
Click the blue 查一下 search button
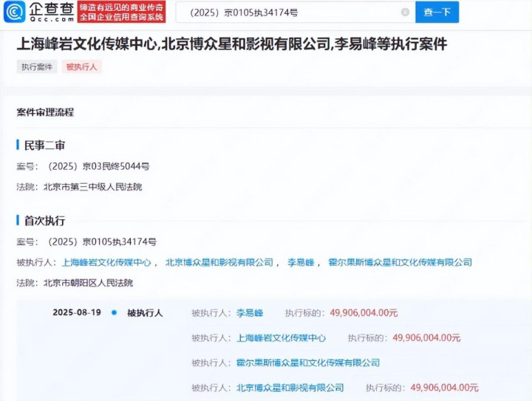pyautogui.click(x=437, y=12)
